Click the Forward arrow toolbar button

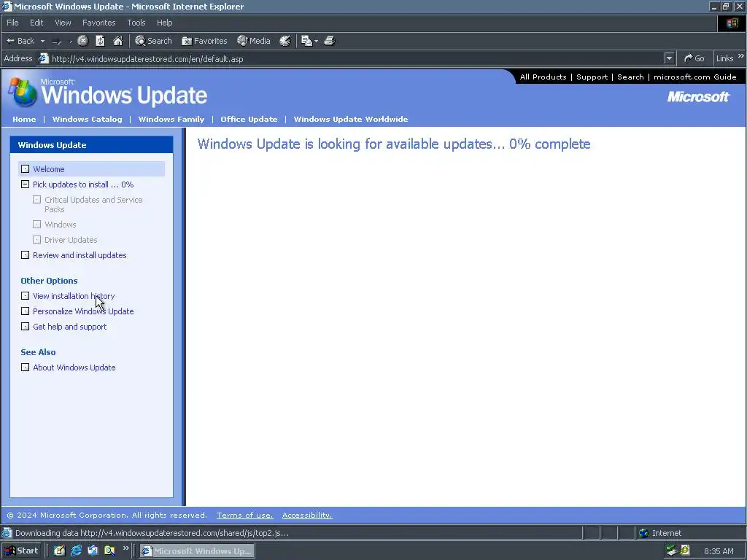[57, 42]
